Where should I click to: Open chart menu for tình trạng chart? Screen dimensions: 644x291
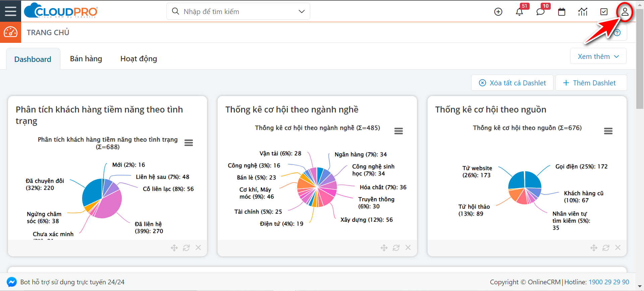tap(189, 143)
